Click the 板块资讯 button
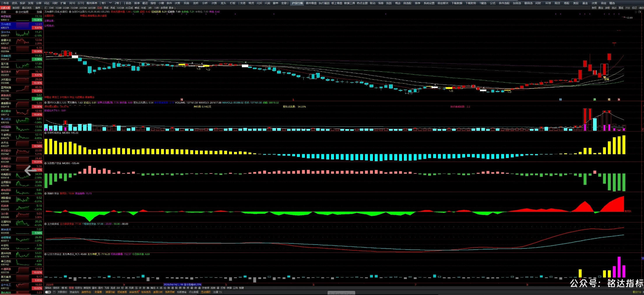Screen dimensions: 644x295 point(146,292)
